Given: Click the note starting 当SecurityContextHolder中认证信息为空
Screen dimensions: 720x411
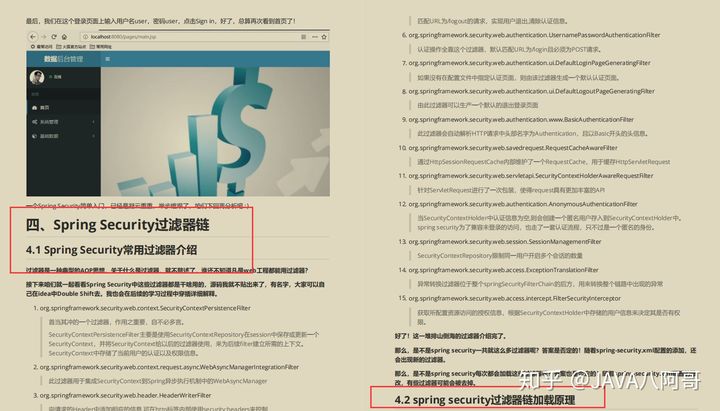Looking at the screenshot, I should tap(550, 223).
